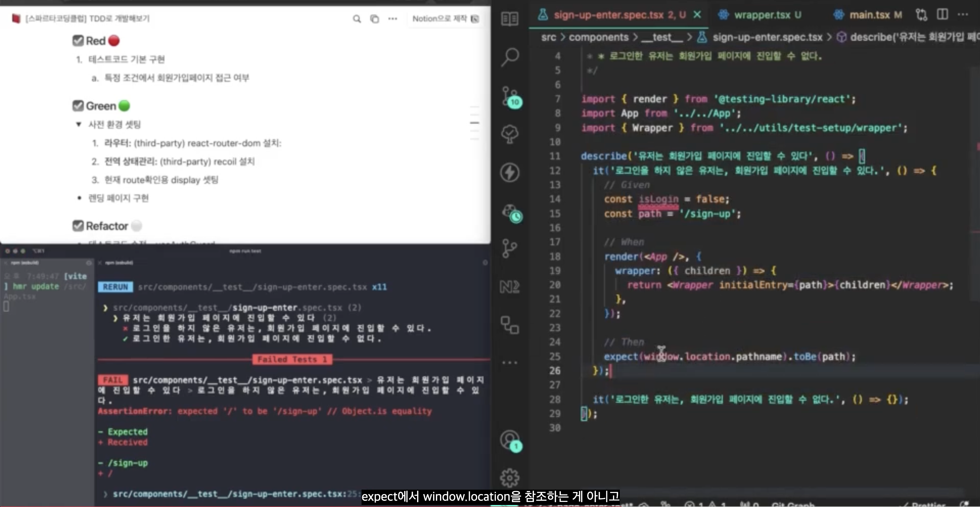This screenshot has height=507, width=980.
Task: Click the AssertionError line in terminal
Action: coord(265,411)
